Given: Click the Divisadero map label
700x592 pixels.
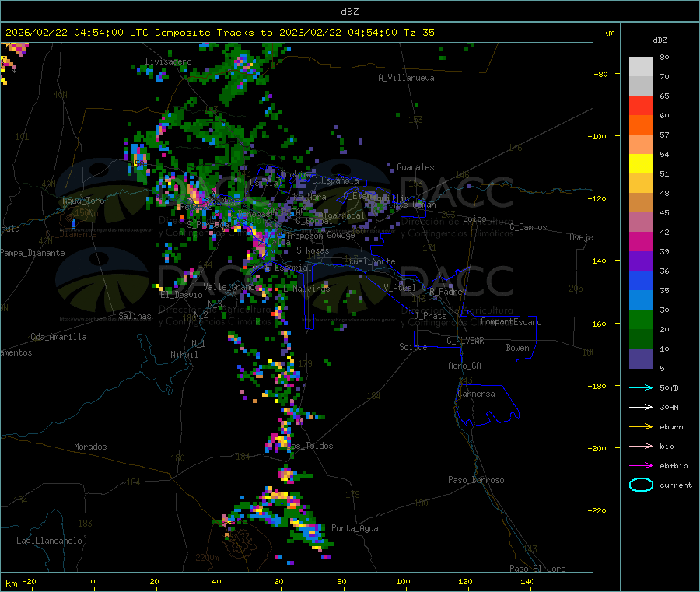Looking at the screenshot, I should tap(168, 61).
